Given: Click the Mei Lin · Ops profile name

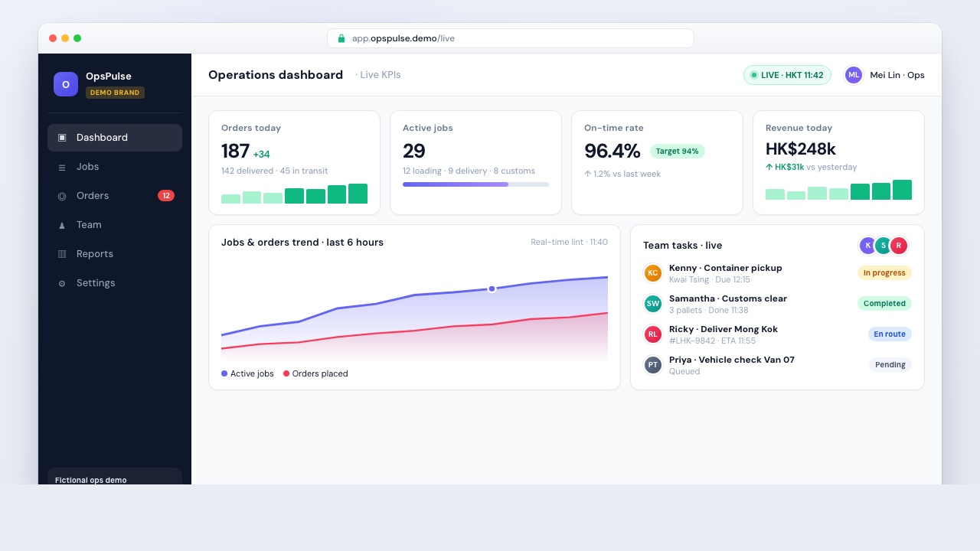Looking at the screenshot, I should coord(897,75).
